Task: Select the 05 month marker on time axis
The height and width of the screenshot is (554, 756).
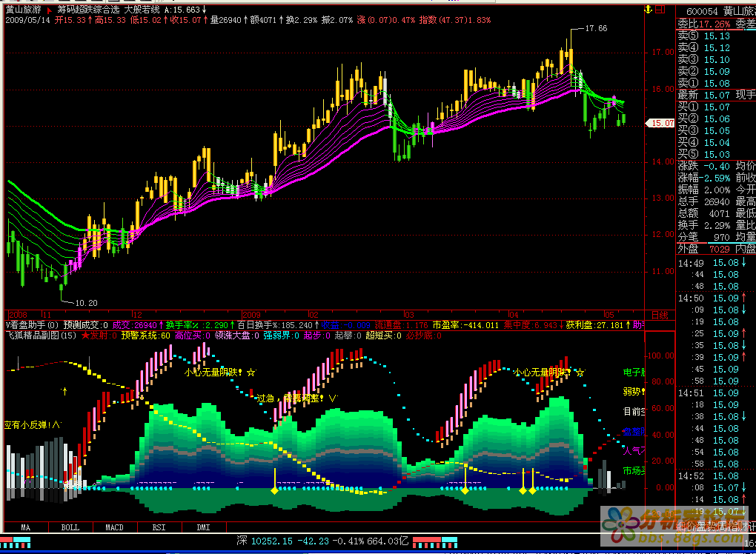Action: coord(609,315)
